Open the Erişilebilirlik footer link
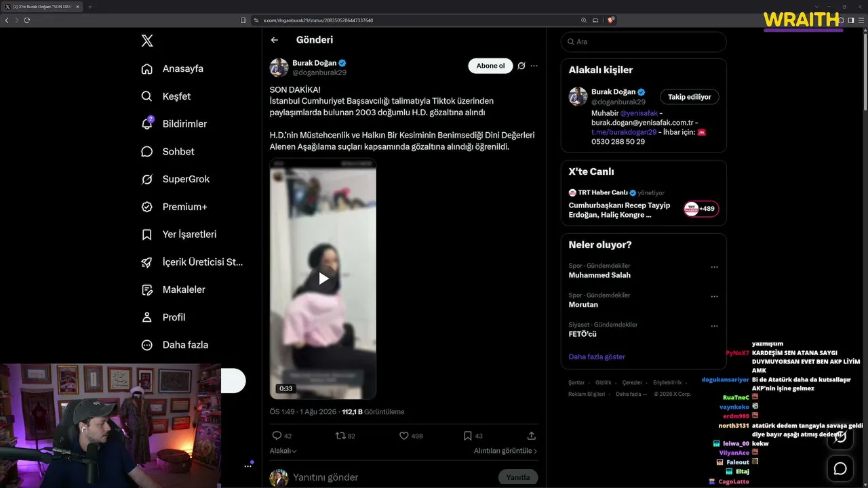Viewport: 868px width, 488px height. (x=667, y=383)
